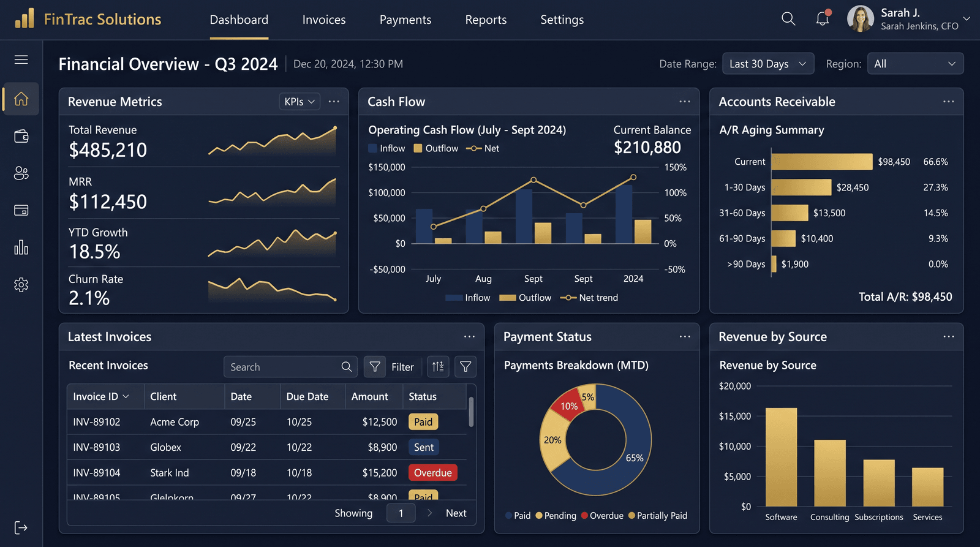Screen dimensions: 980x547
Task: Open notifications bell icon
Action: pos(823,18)
